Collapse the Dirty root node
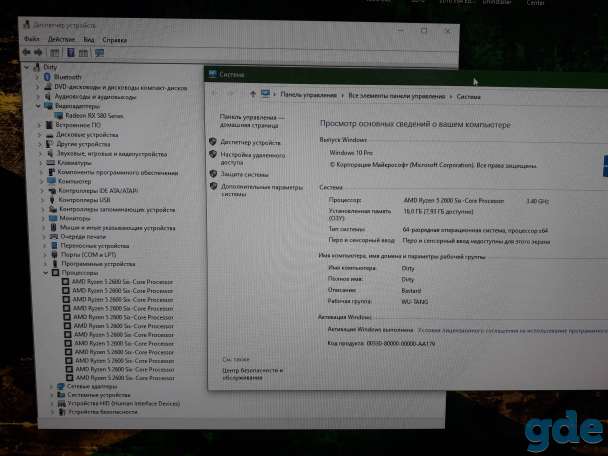608x456 pixels. 26,67
